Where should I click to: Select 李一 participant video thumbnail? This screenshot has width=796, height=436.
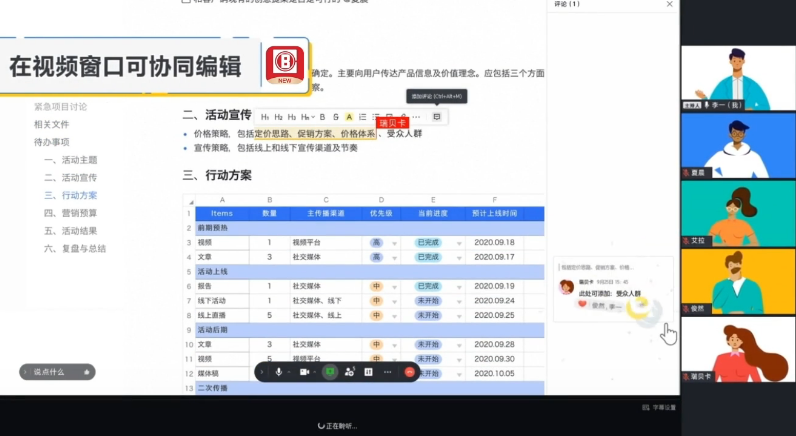pos(738,78)
